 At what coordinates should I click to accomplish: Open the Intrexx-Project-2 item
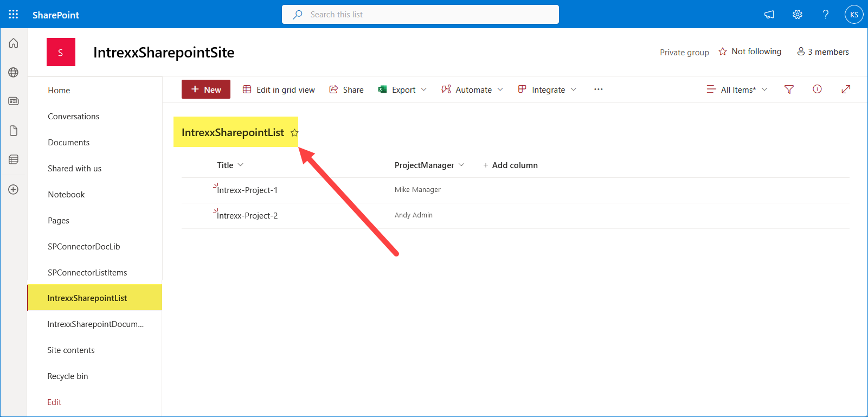[247, 216]
